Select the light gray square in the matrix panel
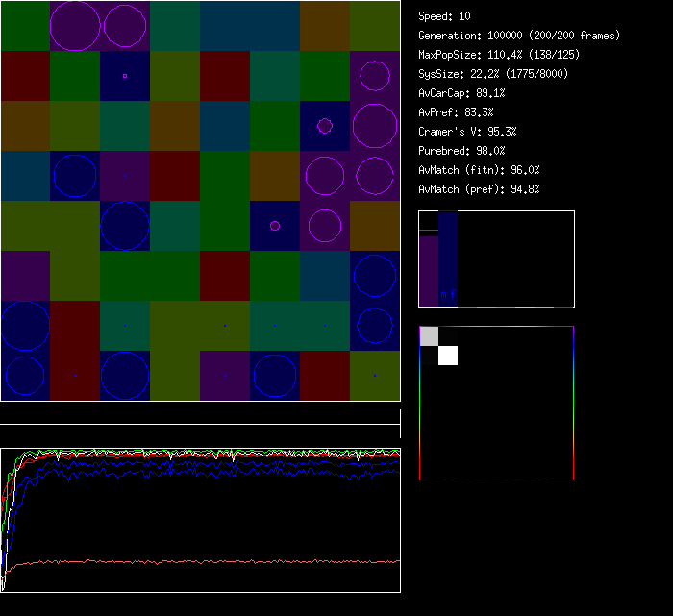The width and height of the screenshot is (673, 616). click(x=429, y=336)
